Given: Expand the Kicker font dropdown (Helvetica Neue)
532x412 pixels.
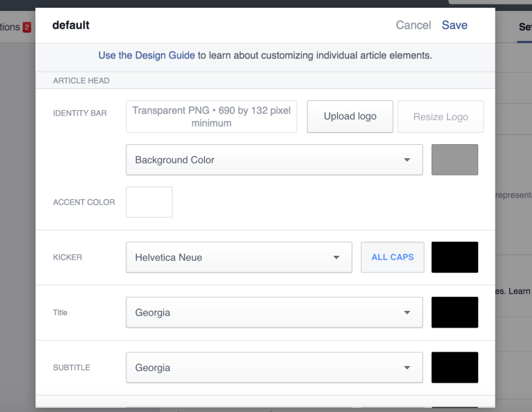Looking at the screenshot, I should tap(239, 257).
